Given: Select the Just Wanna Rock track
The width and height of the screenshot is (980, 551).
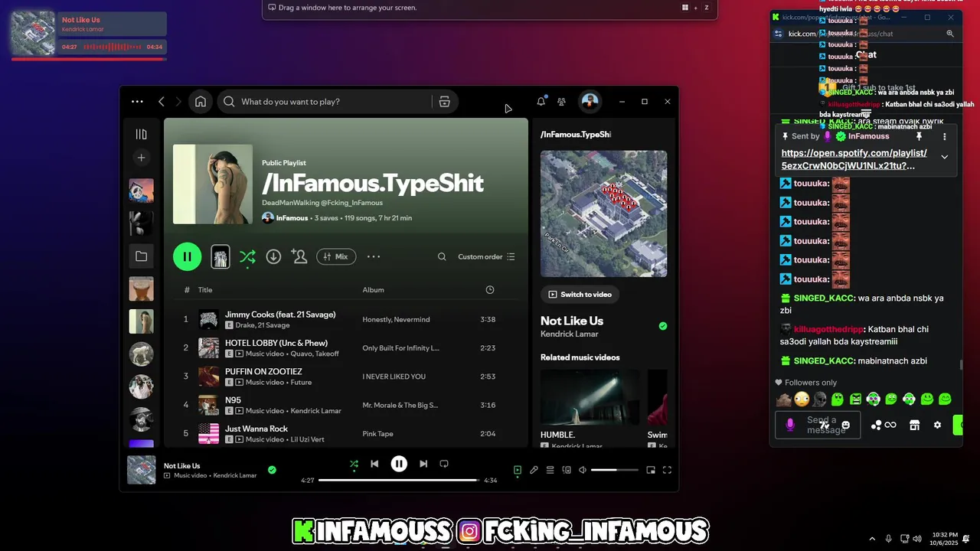Looking at the screenshot, I should click(346, 433).
